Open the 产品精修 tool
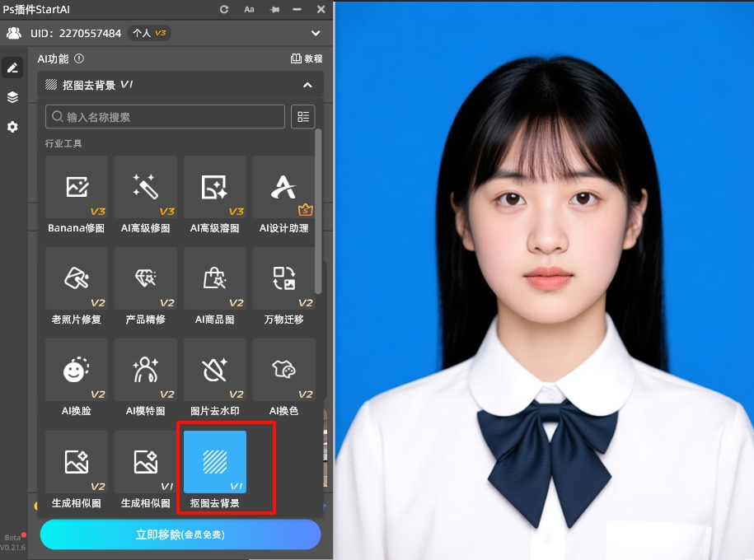 pos(146,279)
